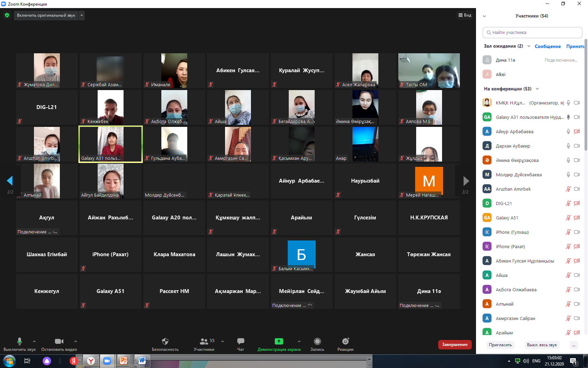Stop video using the camera button
The width and height of the screenshot is (588, 368).
tap(59, 341)
